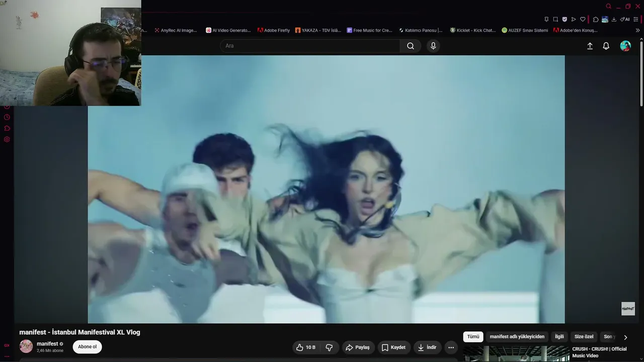Click the pin icon in browser toolbar

(x=546, y=19)
